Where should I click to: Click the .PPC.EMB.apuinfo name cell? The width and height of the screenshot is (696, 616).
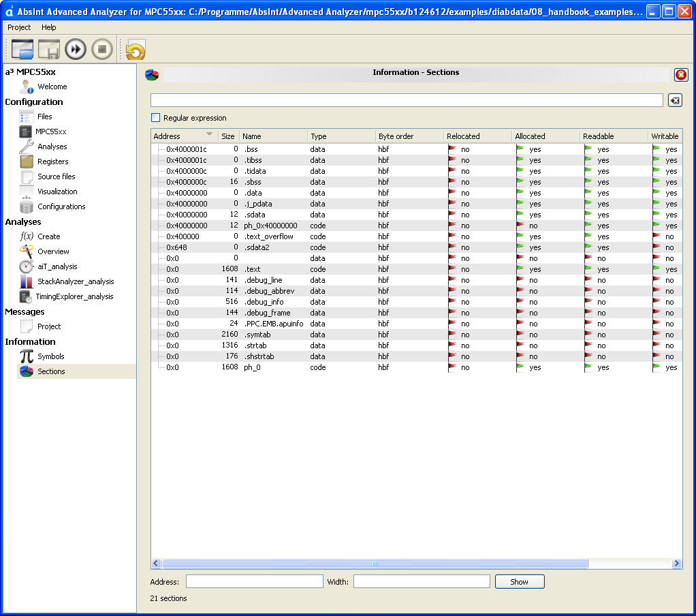tap(274, 324)
